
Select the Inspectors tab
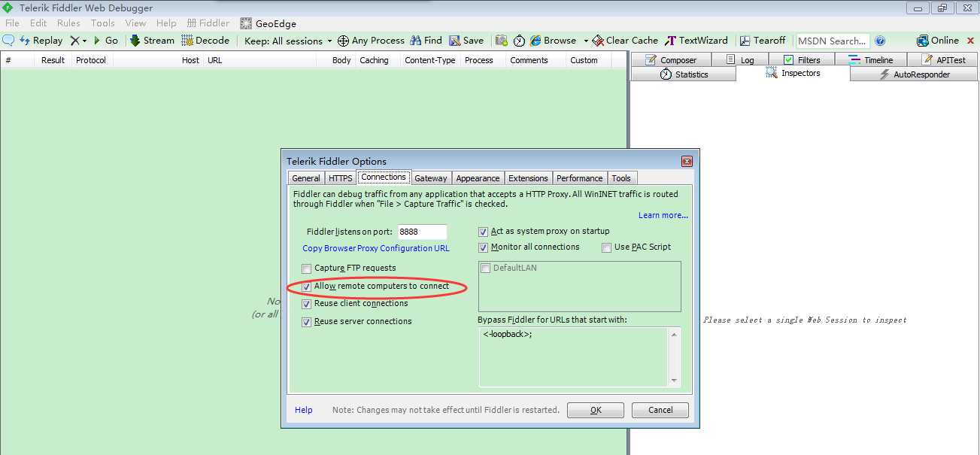click(x=793, y=73)
